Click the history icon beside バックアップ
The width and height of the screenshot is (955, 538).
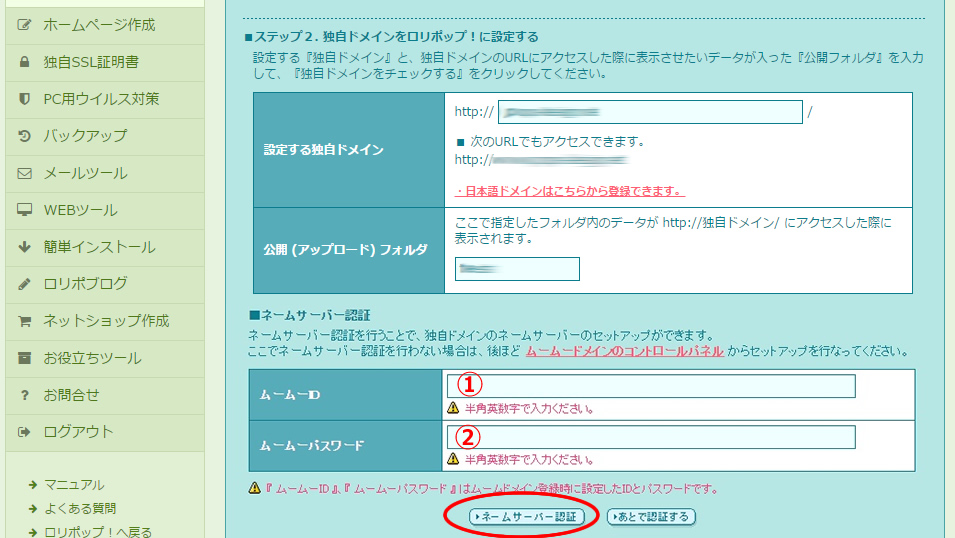(24, 136)
